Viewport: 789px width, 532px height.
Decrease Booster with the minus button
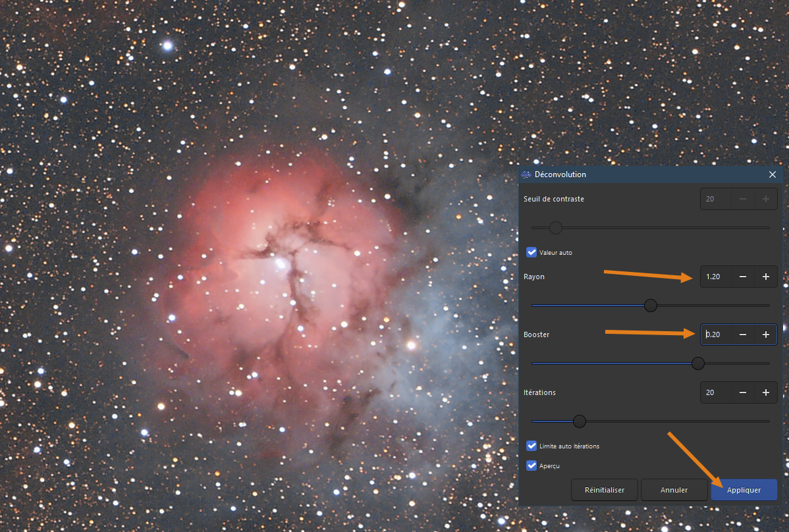tap(743, 334)
